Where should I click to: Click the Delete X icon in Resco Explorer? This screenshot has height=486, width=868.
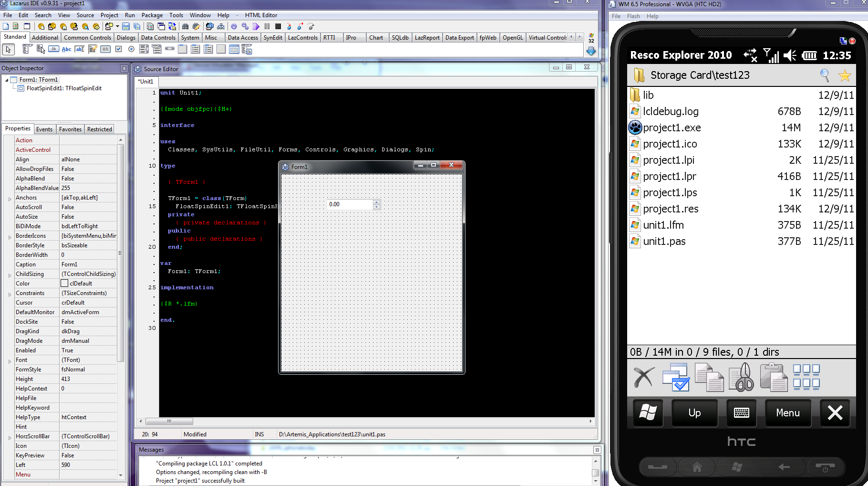point(643,377)
